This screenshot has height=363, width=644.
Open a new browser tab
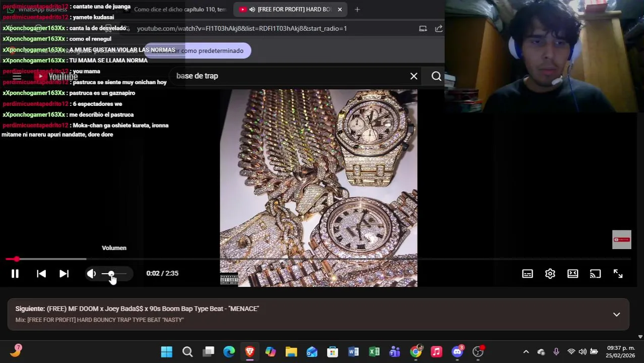tap(357, 9)
